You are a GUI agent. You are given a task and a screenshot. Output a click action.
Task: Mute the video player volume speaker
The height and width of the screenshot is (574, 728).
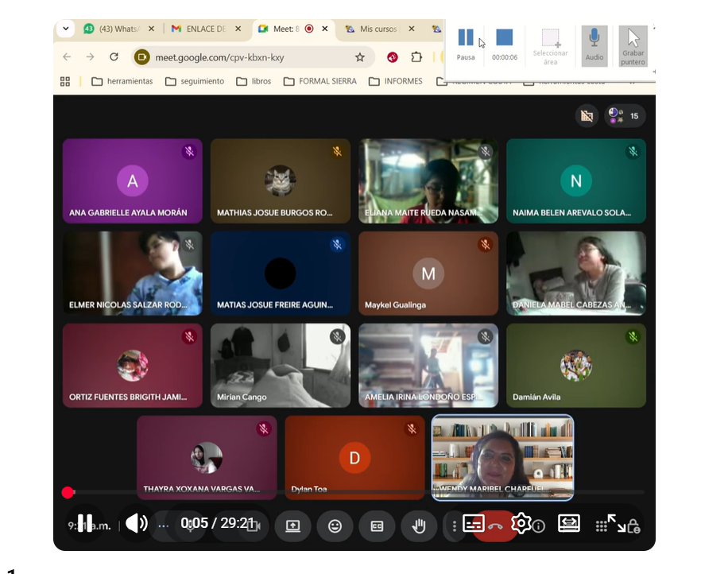tap(136, 523)
